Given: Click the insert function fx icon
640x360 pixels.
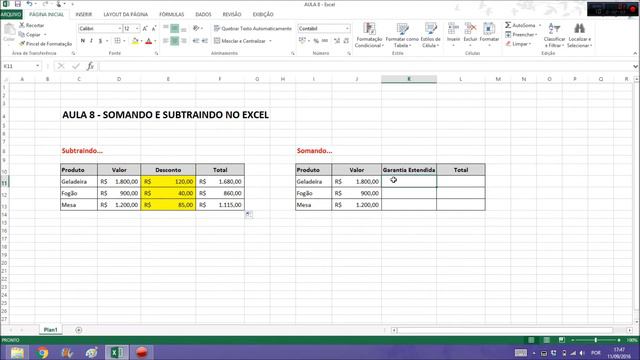Looking at the screenshot, I should tap(90, 66).
